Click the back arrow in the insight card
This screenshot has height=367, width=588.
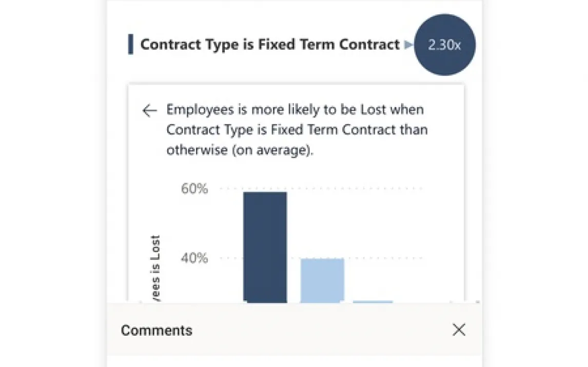[x=149, y=110]
